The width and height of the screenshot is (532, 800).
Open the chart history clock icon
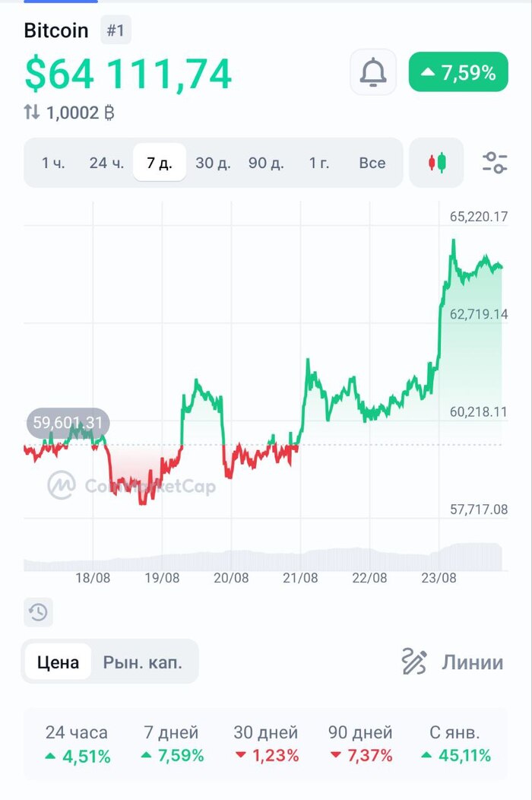pos(38,612)
